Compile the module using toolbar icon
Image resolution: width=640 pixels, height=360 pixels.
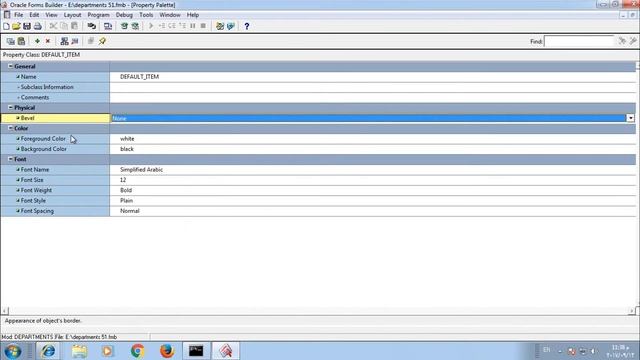pyautogui.click(x=124, y=26)
